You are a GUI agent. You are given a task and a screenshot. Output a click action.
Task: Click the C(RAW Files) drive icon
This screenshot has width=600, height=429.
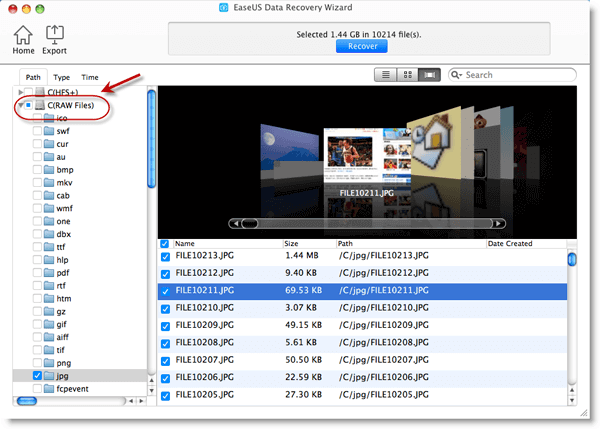point(40,105)
